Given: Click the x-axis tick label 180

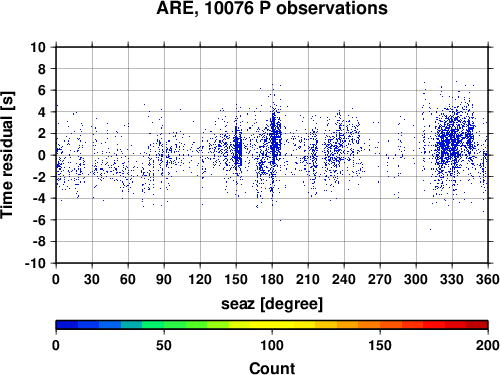Looking at the screenshot, I should (272, 279).
